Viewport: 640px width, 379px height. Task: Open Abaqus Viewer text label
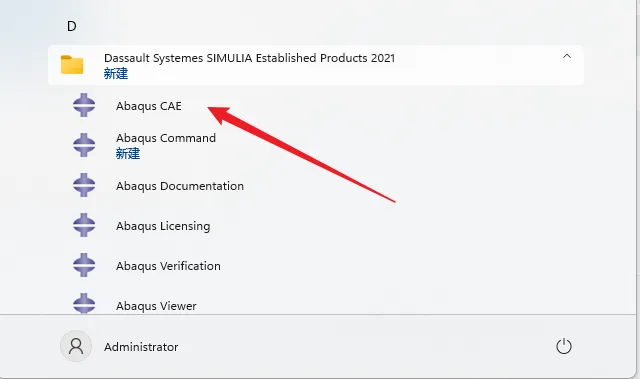tap(156, 306)
